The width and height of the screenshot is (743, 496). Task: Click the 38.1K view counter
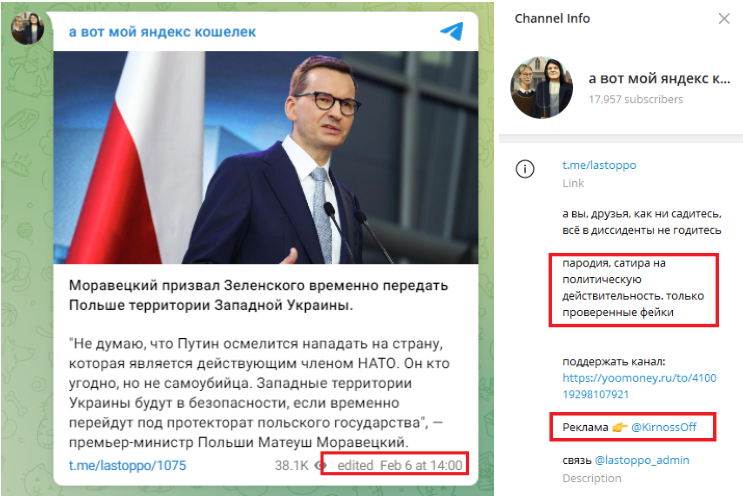[291, 465]
